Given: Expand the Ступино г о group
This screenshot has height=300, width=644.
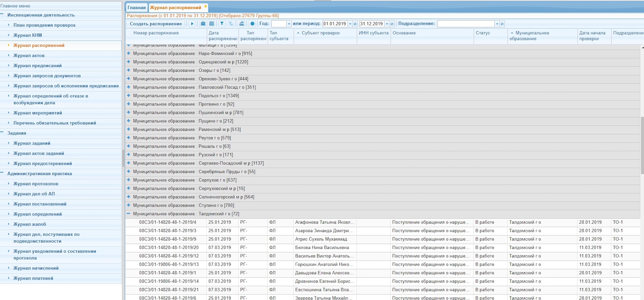Looking at the screenshot, I should (129, 205).
